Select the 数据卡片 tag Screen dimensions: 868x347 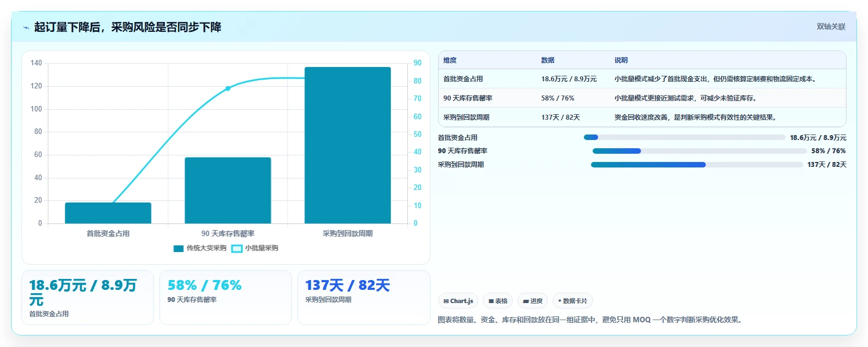tap(573, 301)
